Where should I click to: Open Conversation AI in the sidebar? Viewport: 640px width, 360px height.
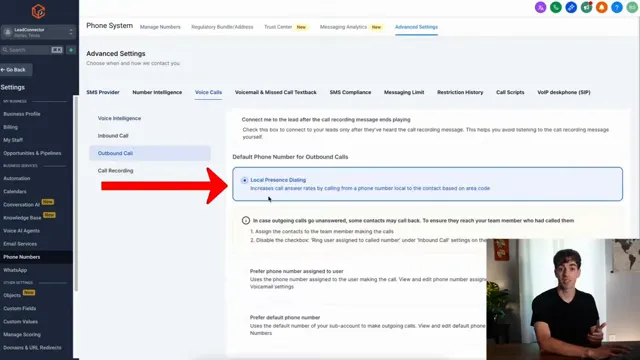(22, 204)
